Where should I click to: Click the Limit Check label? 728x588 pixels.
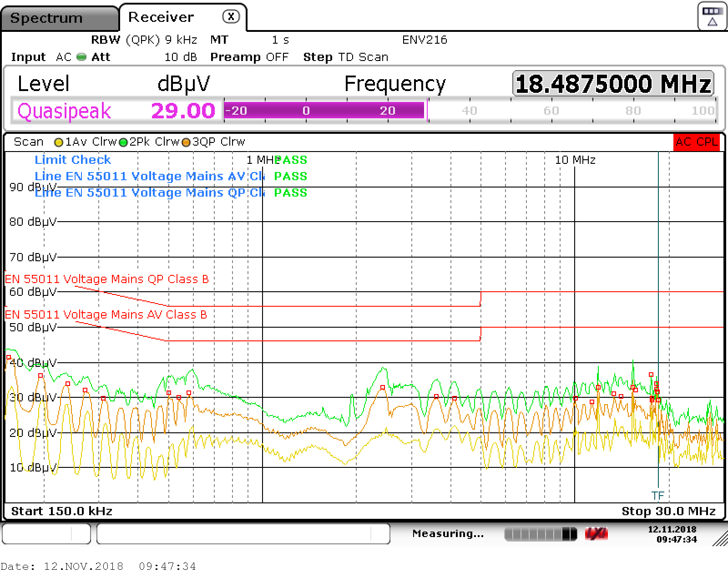pyautogui.click(x=73, y=160)
